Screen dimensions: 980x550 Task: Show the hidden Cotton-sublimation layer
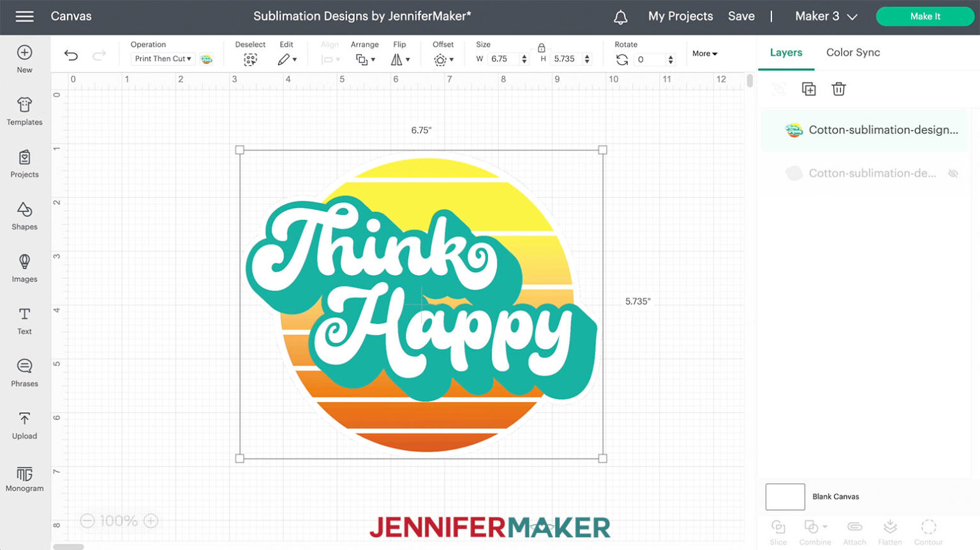[953, 174]
